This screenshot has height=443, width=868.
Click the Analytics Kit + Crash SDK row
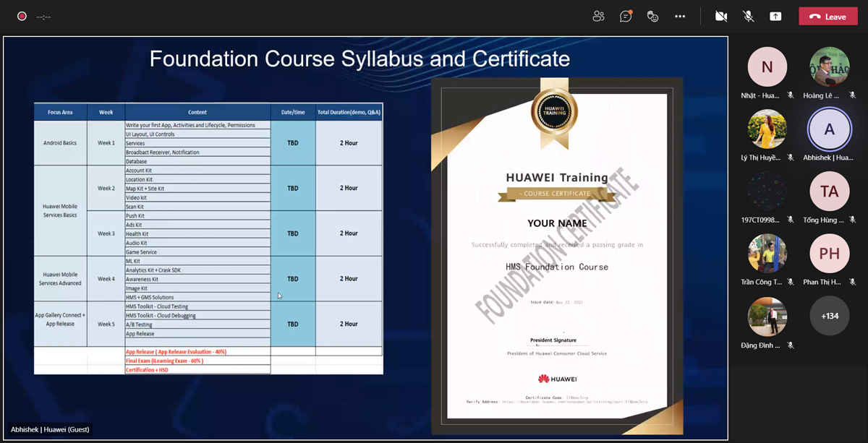(197, 270)
